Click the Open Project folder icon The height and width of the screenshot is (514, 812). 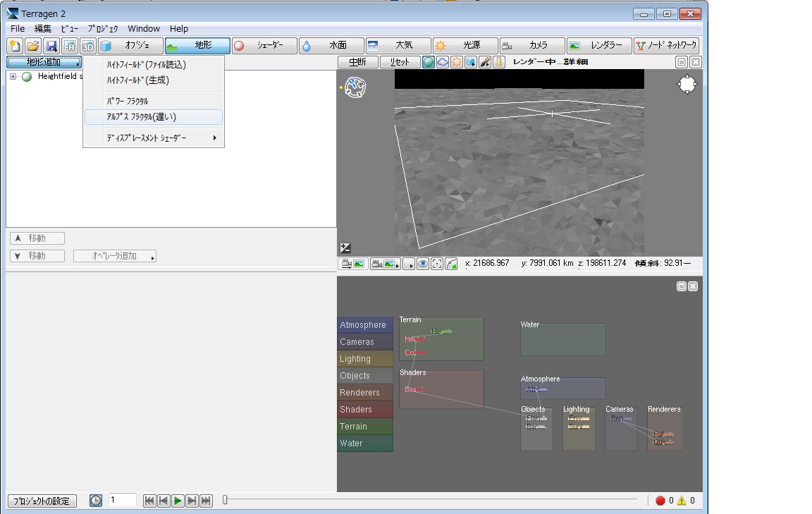pyautogui.click(x=33, y=46)
